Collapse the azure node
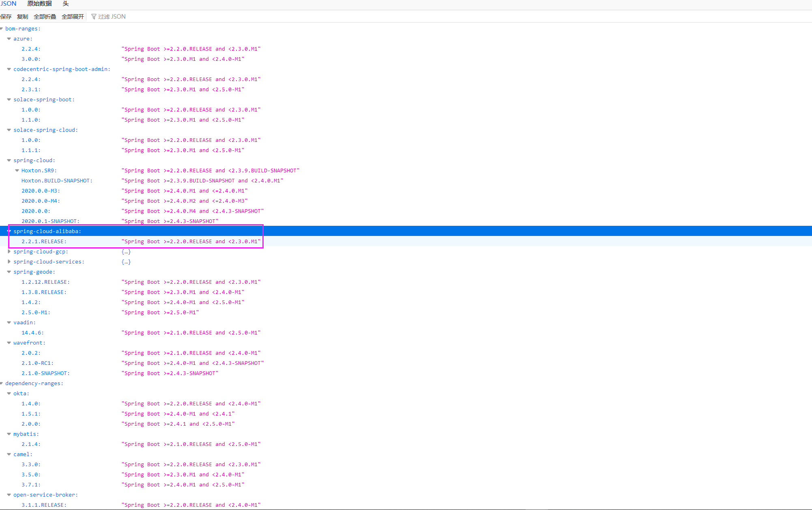812x510 pixels. point(9,39)
